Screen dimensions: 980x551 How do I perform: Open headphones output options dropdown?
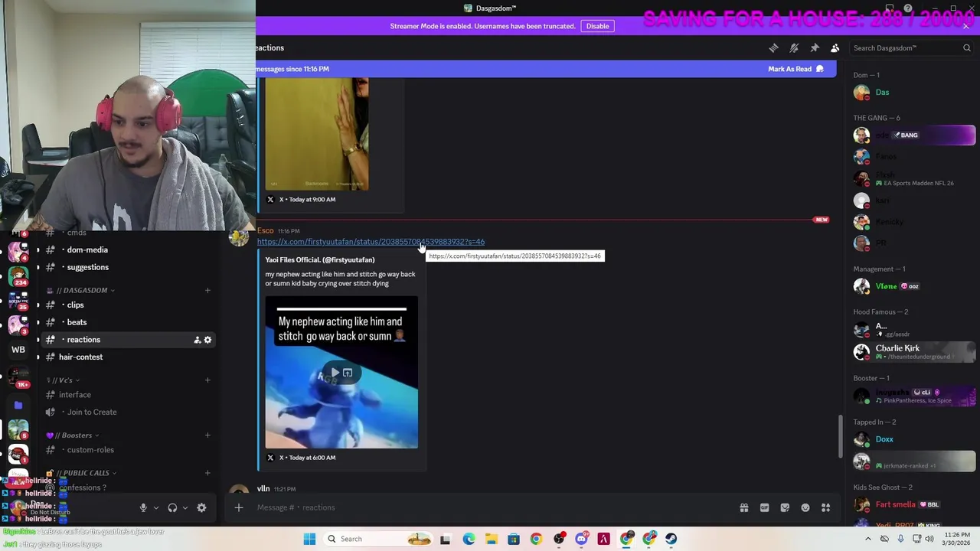click(185, 507)
